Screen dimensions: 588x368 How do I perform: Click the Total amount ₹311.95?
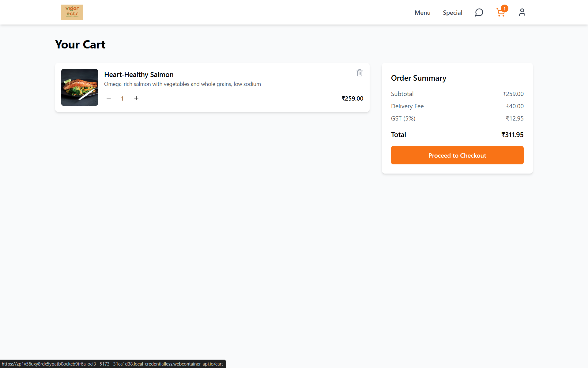pos(512,135)
